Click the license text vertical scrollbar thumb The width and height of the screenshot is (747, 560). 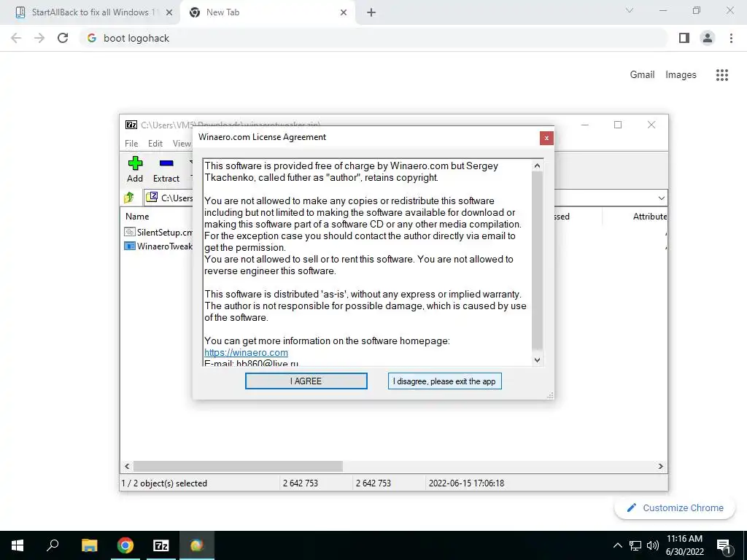pyautogui.click(x=537, y=260)
